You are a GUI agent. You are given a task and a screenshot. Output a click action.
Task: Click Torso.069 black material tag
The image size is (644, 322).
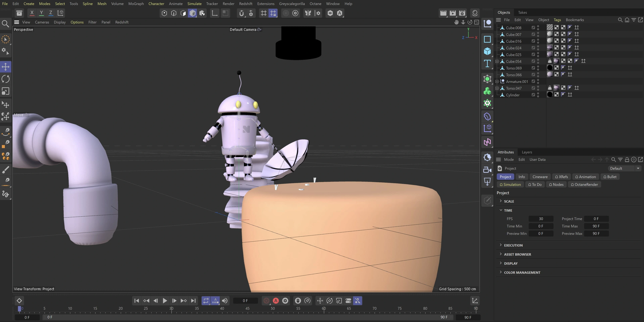(549, 67)
